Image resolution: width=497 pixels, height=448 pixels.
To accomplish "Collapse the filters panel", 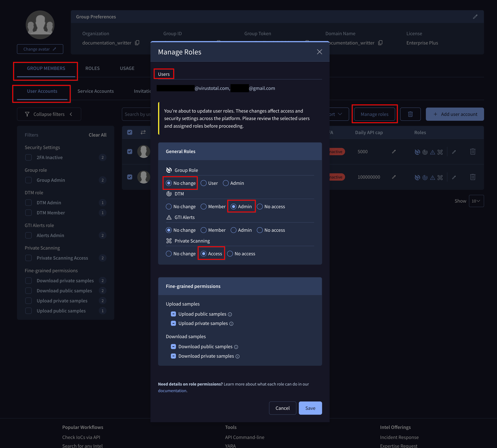I will pos(49,114).
